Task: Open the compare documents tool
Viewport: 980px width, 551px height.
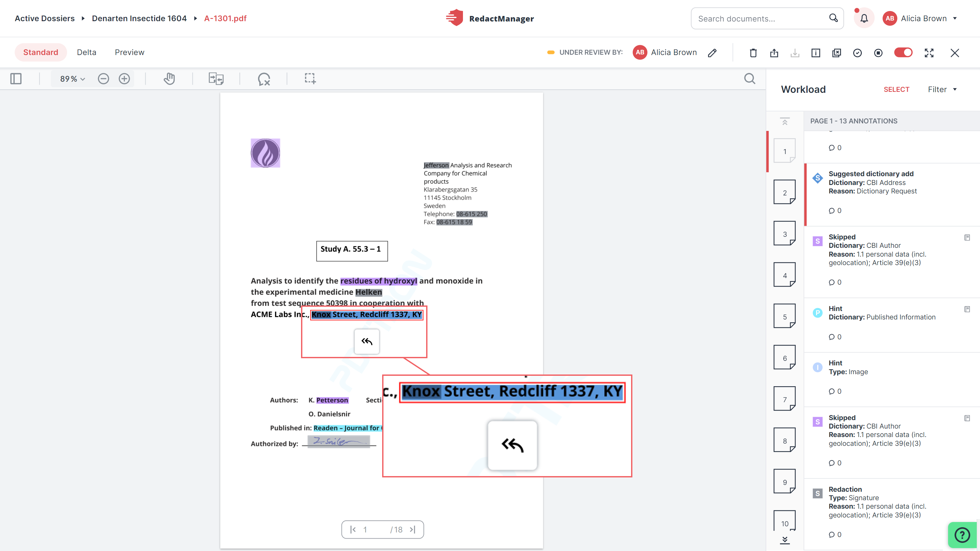Action: pyautogui.click(x=216, y=79)
